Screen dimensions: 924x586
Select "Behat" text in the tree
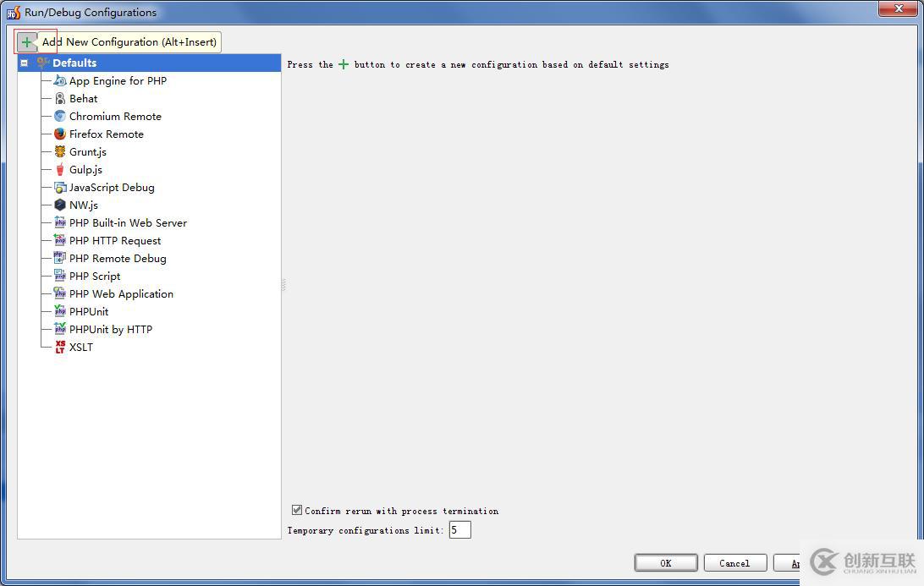tap(84, 98)
